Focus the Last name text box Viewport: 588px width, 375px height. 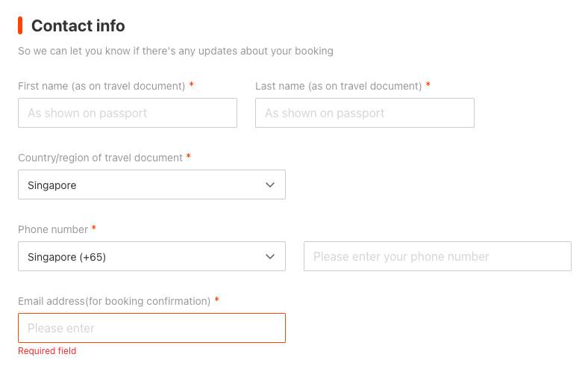pyautogui.click(x=364, y=113)
